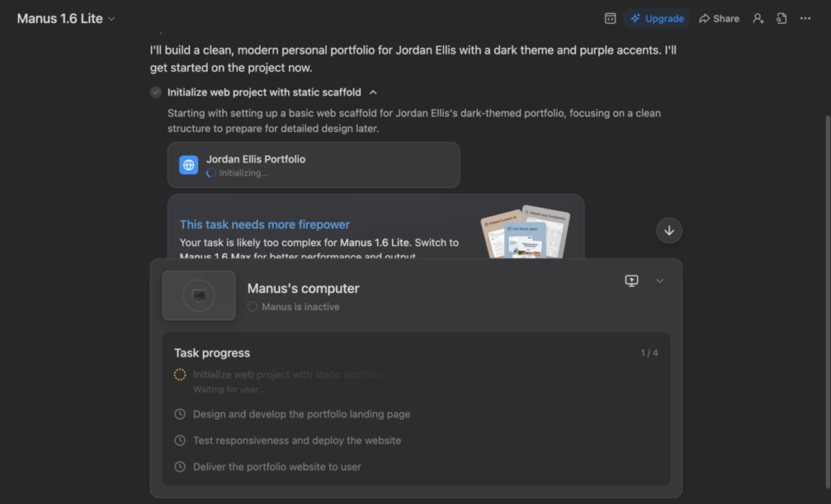The width and height of the screenshot is (831, 504).
Task: Click the monitor playback icon in computer panel
Action: [631, 281]
